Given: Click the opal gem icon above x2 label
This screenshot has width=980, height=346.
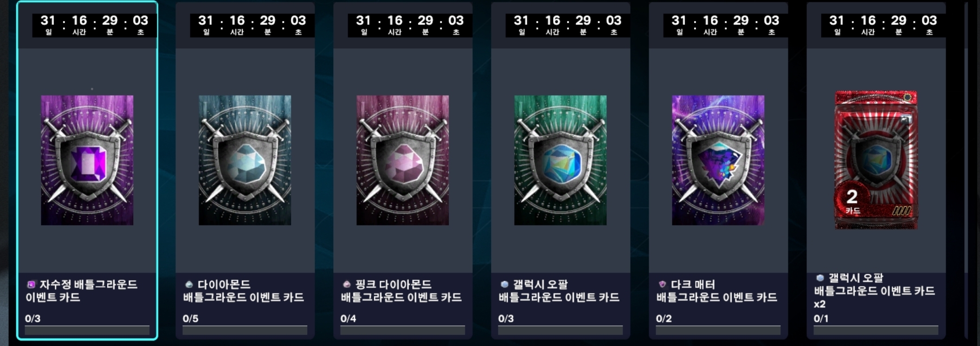Looking at the screenshot, I should (820, 278).
